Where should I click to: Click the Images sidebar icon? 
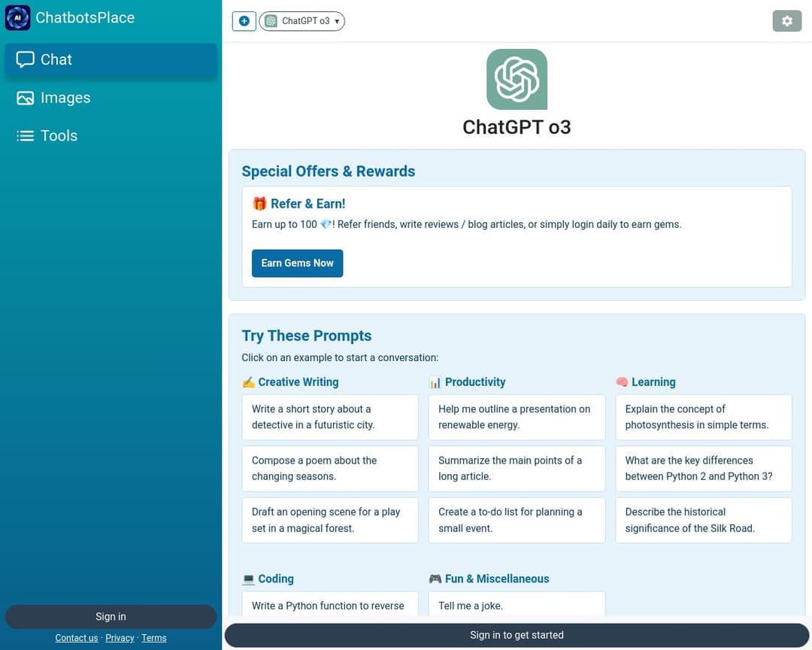click(x=25, y=97)
